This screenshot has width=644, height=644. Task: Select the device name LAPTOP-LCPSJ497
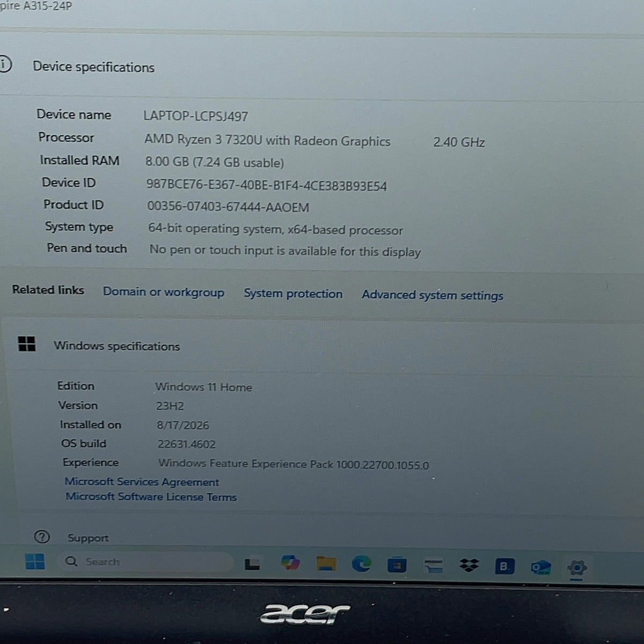pyautogui.click(x=196, y=116)
